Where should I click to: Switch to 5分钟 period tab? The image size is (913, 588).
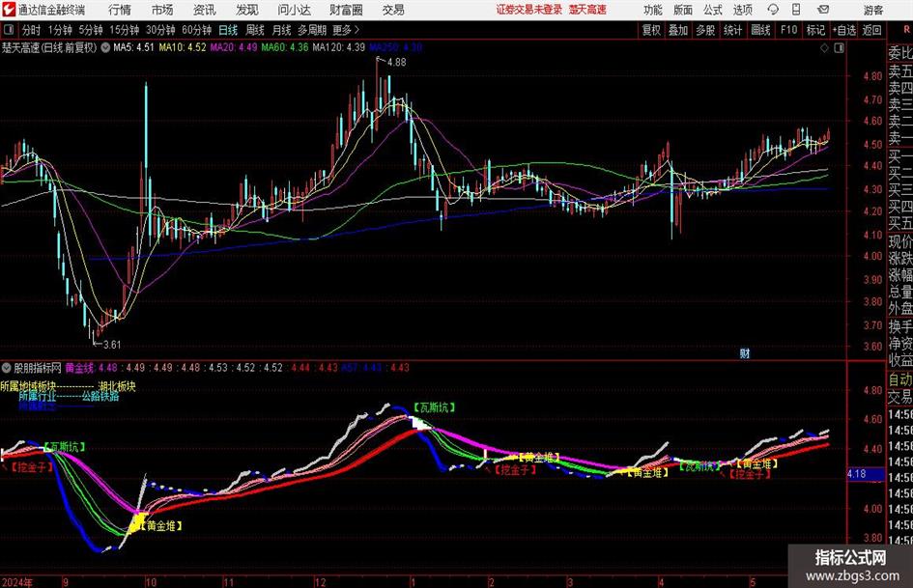(90, 30)
